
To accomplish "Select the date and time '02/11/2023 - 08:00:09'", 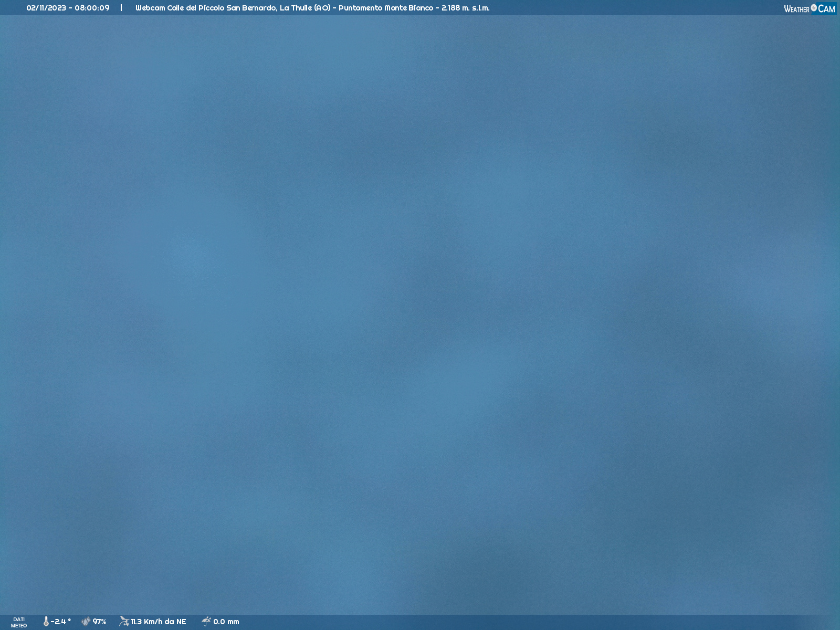I will pyautogui.click(x=68, y=8).
